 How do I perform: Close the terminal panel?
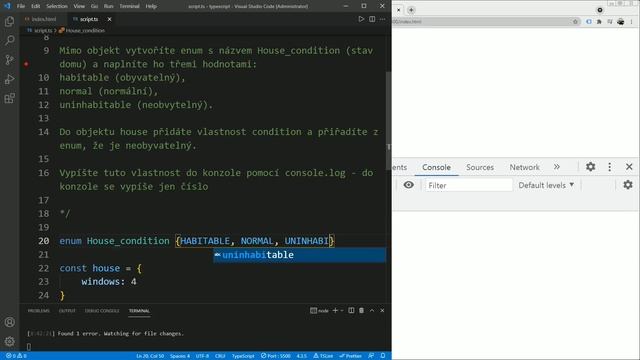coord(382,311)
